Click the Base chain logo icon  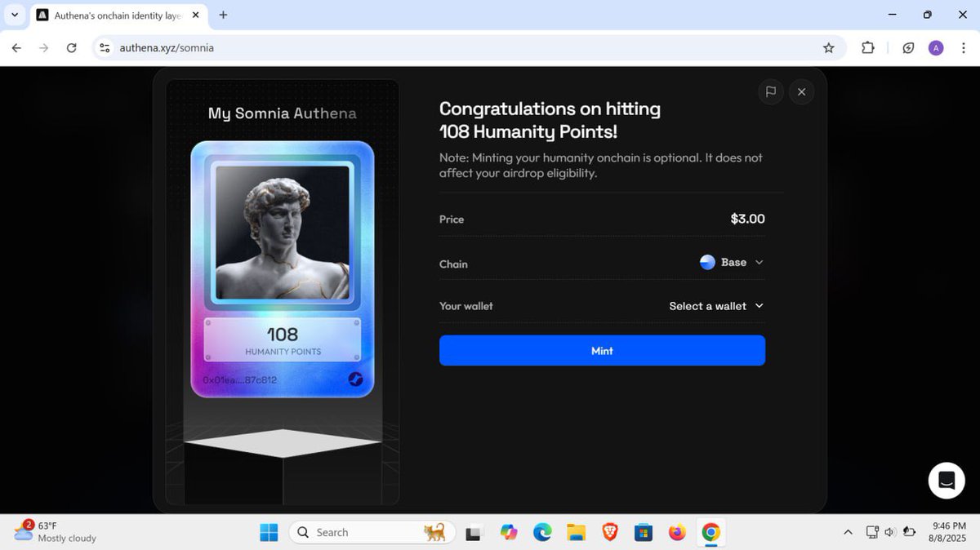[707, 262]
